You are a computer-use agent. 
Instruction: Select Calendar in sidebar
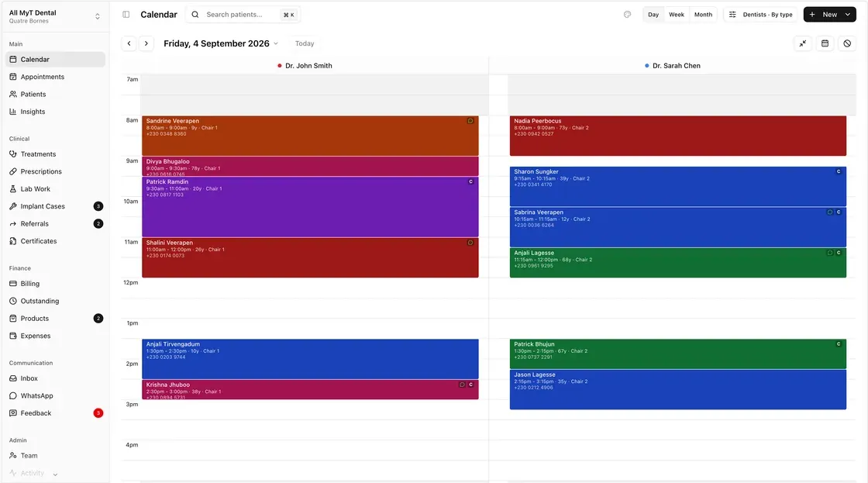click(55, 59)
